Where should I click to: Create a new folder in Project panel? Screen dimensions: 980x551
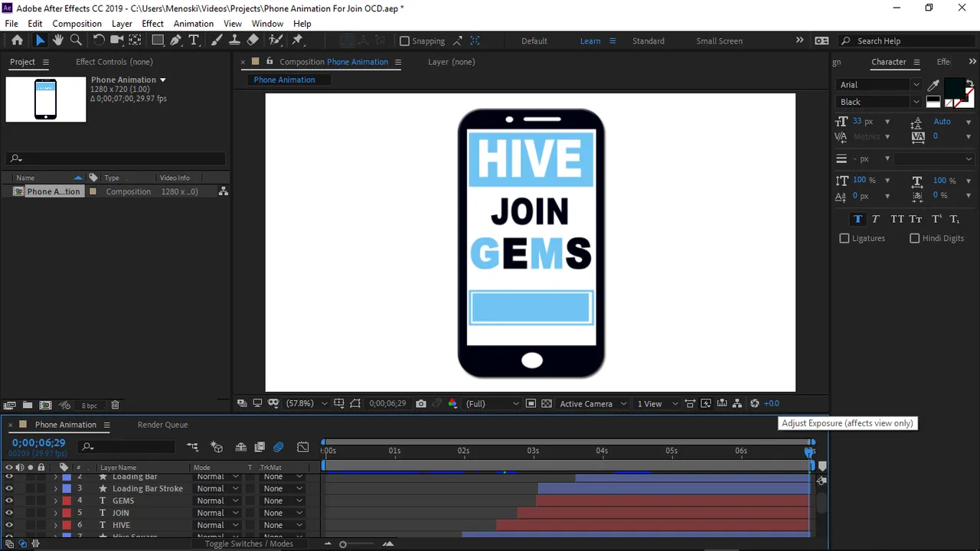(x=28, y=406)
